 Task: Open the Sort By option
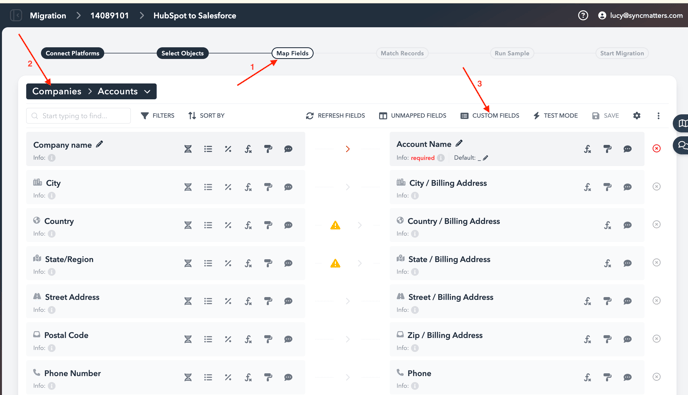206,115
